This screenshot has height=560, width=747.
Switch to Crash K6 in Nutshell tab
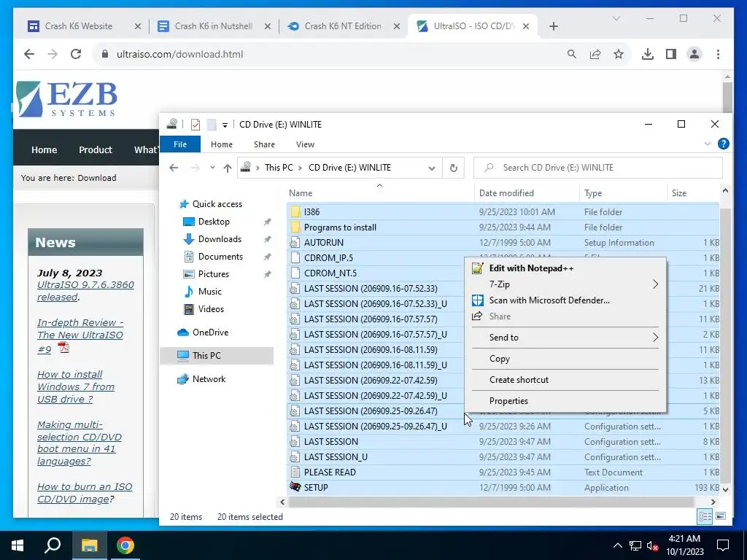214,26
